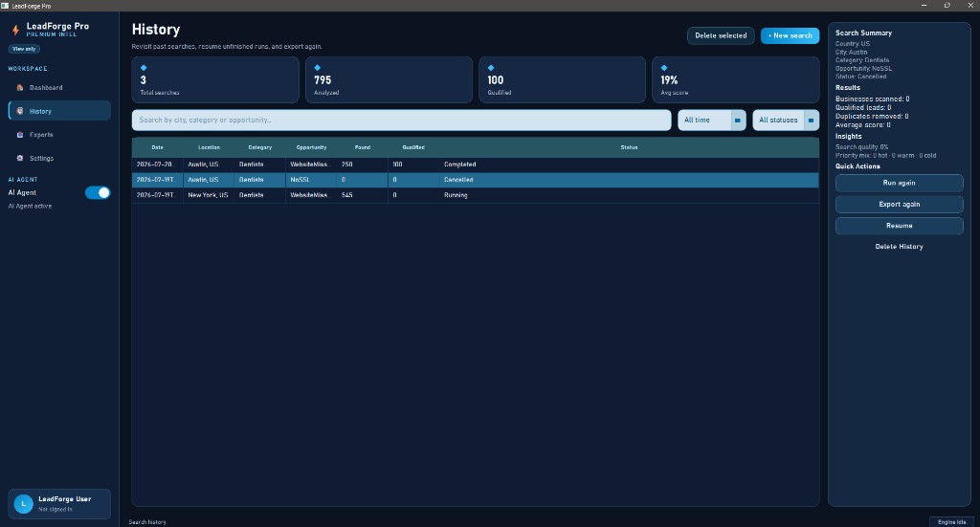Screen dimensions: 980x527
Task: Start a New search
Action: (790, 35)
